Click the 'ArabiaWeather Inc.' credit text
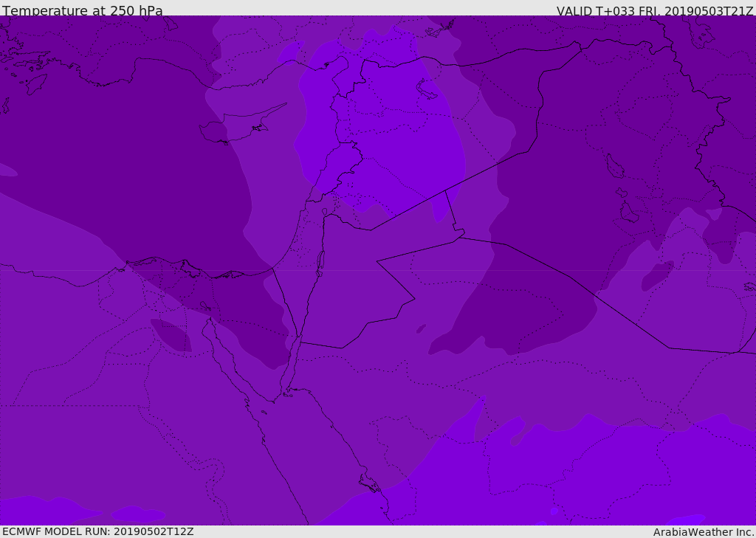This screenshot has height=538, width=756. pos(704,532)
